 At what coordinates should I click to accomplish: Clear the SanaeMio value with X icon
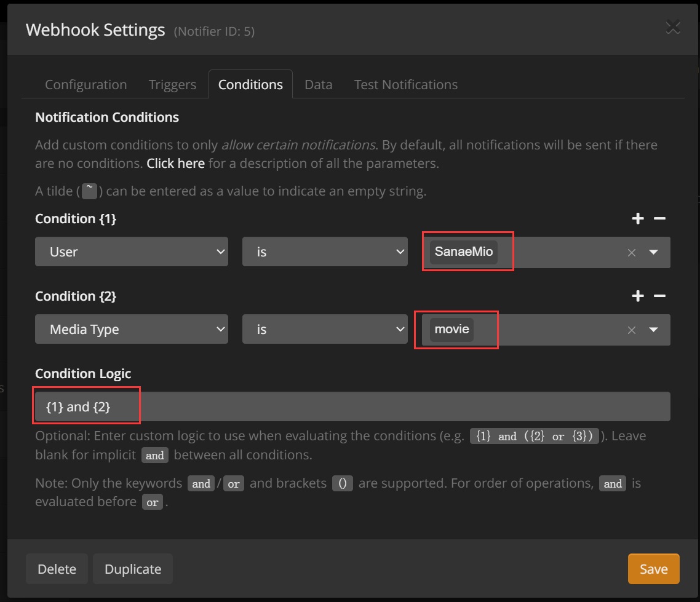631,253
